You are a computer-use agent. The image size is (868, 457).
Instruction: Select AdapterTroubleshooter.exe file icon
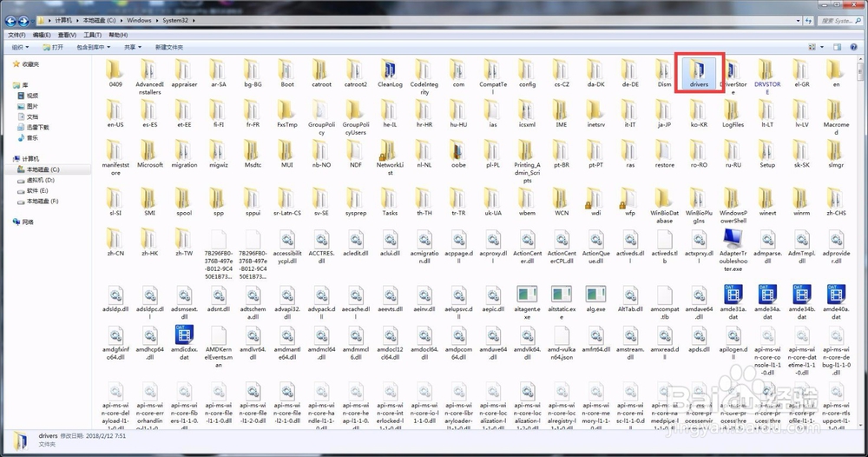(733, 239)
